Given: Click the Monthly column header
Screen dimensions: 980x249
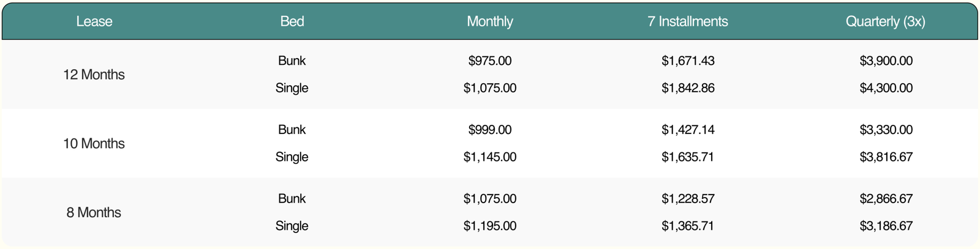Looking at the screenshot, I should [x=490, y=21].
